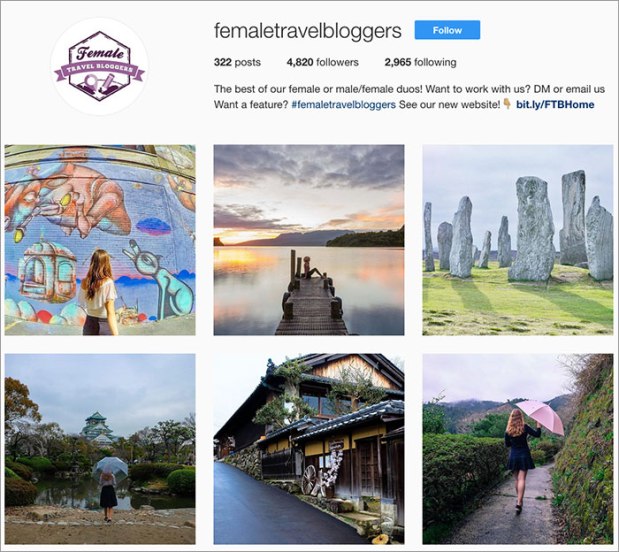Open the standing stones photo
Image resolution: width=619 pixels, height=552 pixels.
pos(518,240)
